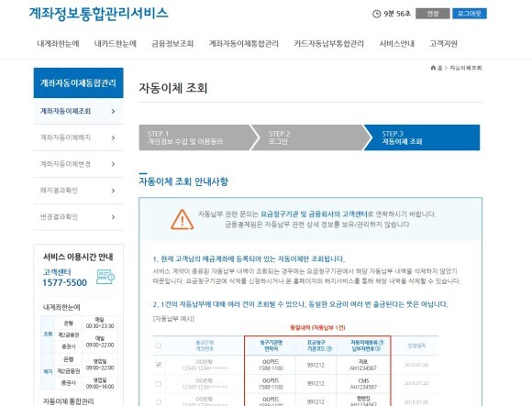This screenshot has height=406, width=532.
Task: Open the 내카드한눈에 menu
Action: [x=116, y=44]
